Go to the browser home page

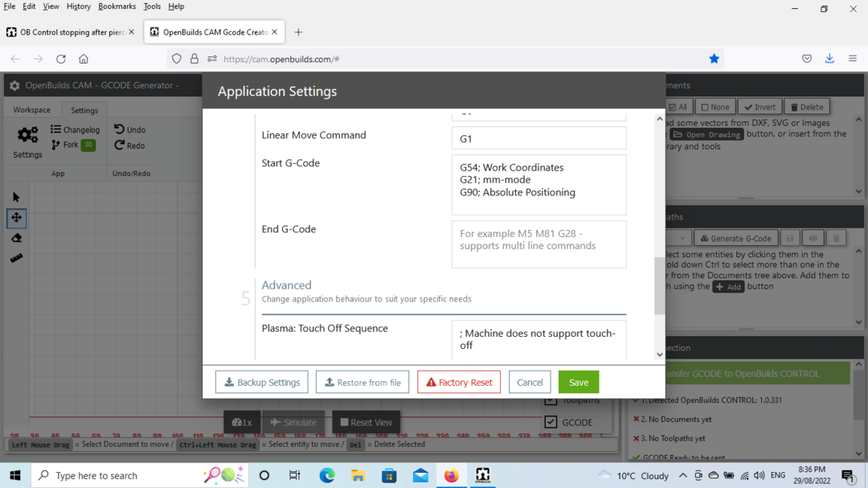click(84, 59)
